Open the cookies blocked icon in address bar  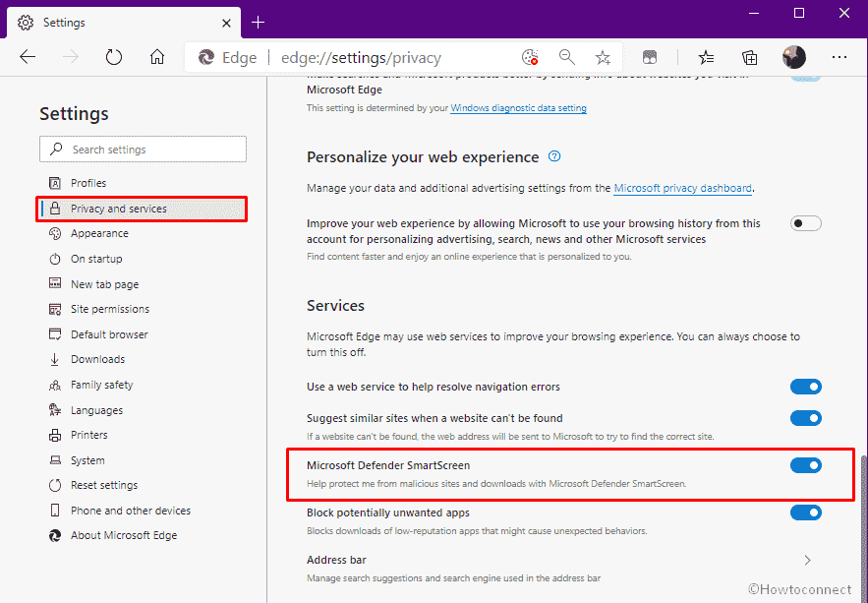pos(530,57)
